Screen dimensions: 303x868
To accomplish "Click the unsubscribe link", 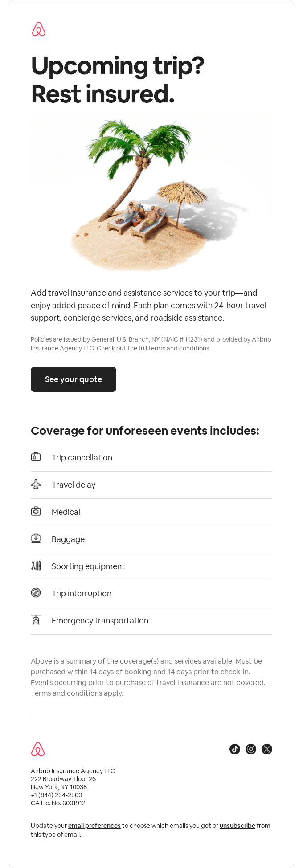I will (237, 826).
